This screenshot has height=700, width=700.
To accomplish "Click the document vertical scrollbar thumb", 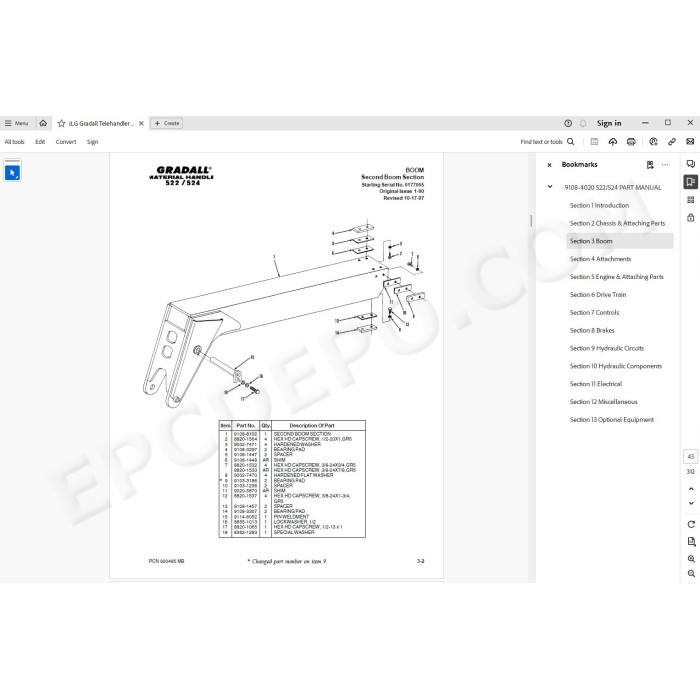I will click(531, 221).
